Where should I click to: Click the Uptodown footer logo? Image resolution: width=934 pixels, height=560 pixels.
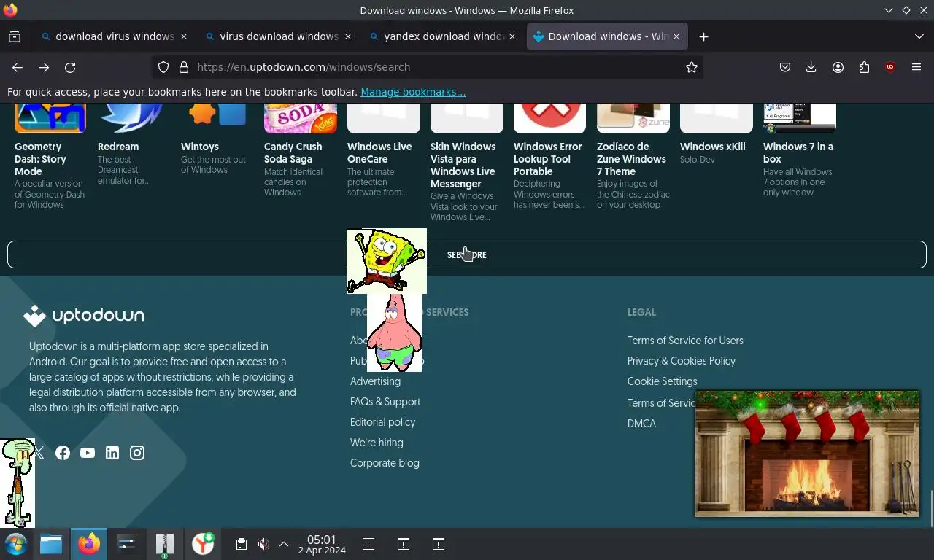84,316
